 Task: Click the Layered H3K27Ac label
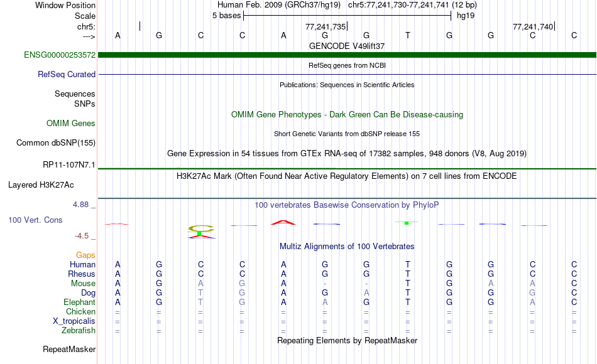point(41,185)
